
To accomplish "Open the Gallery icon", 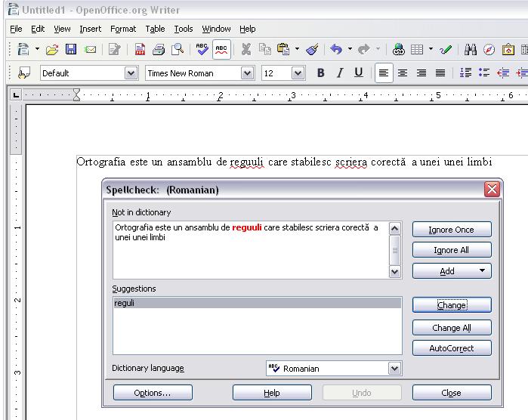I will [508, 50].
